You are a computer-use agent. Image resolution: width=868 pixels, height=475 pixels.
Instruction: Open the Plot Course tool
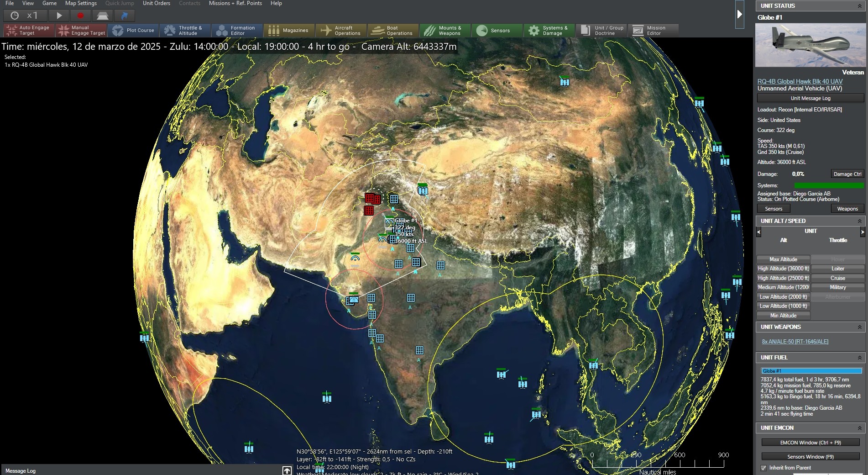133,30
